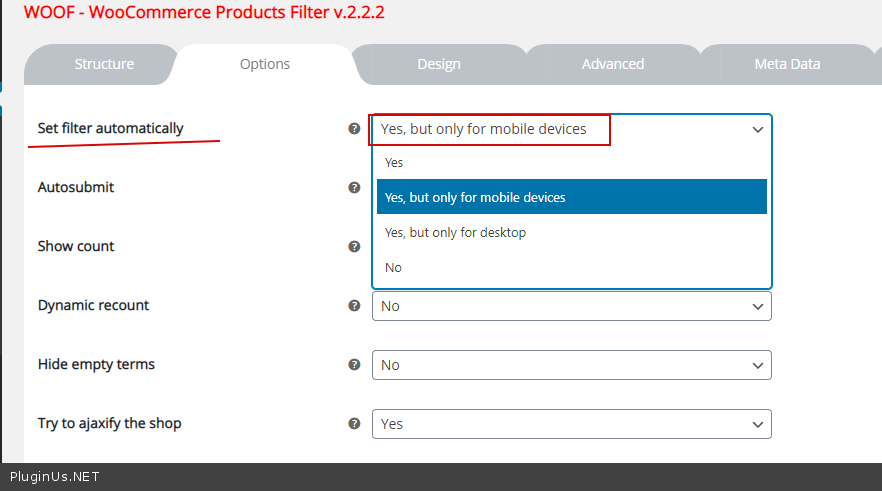Open the Design tab
The height and width of the screenshot is (491, 882).
[439, 64]
